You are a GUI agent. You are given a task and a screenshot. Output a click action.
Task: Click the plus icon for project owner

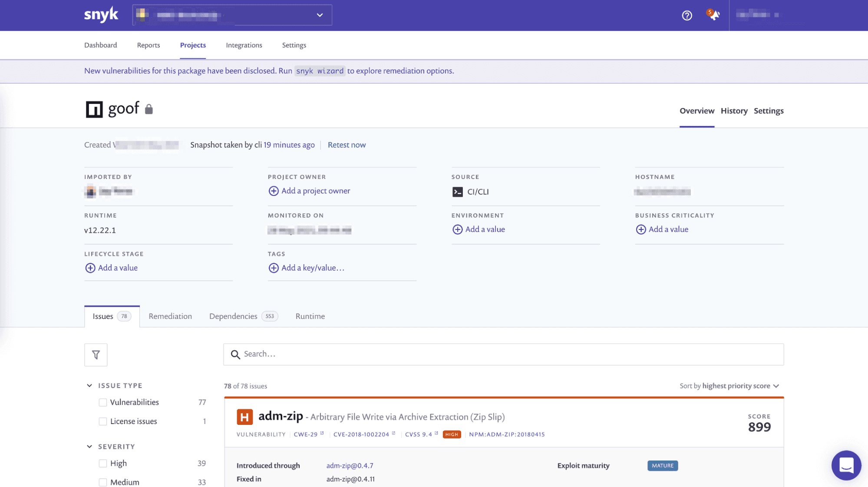click(x=274, y=191)
